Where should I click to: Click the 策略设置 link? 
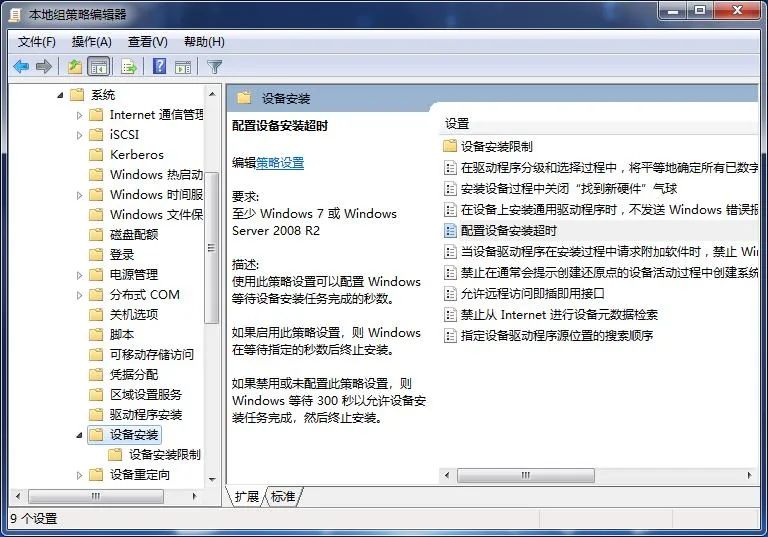tap(280, 163)
